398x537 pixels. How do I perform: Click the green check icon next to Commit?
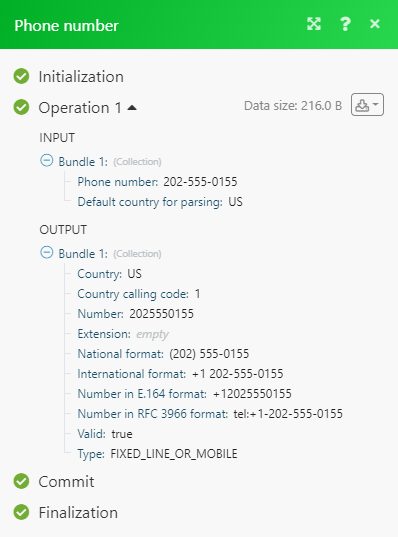coord(21,481)
